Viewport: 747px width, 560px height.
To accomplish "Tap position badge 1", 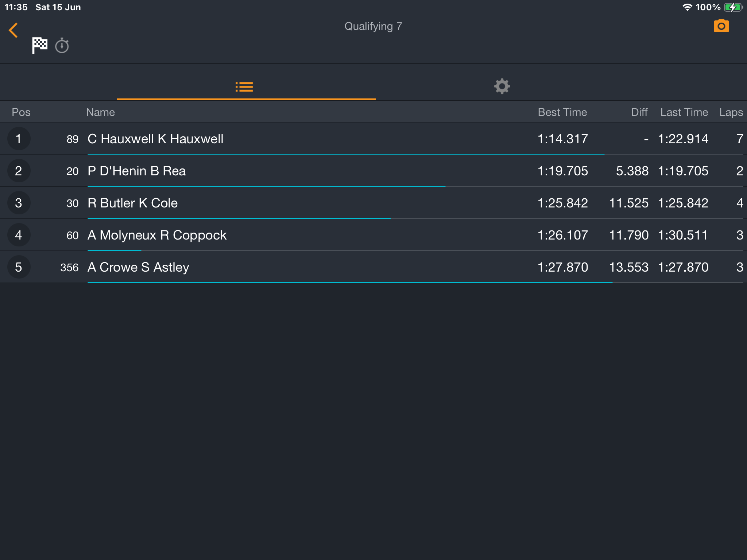I will point(19,139).
